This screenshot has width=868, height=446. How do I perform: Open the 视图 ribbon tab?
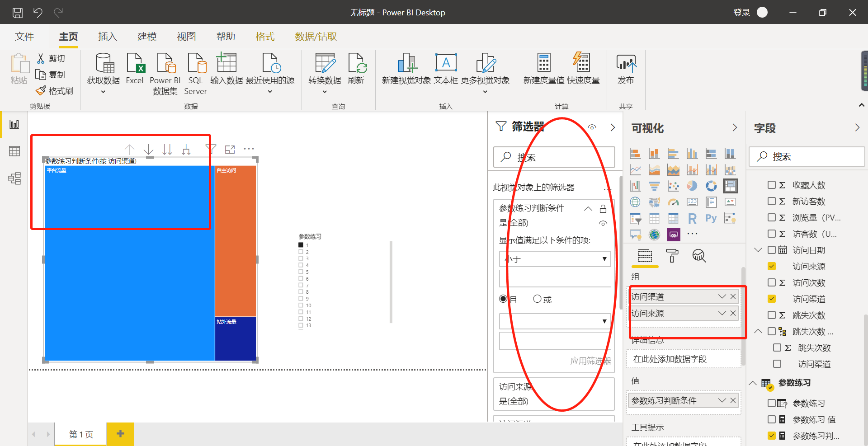click(186, 37)
